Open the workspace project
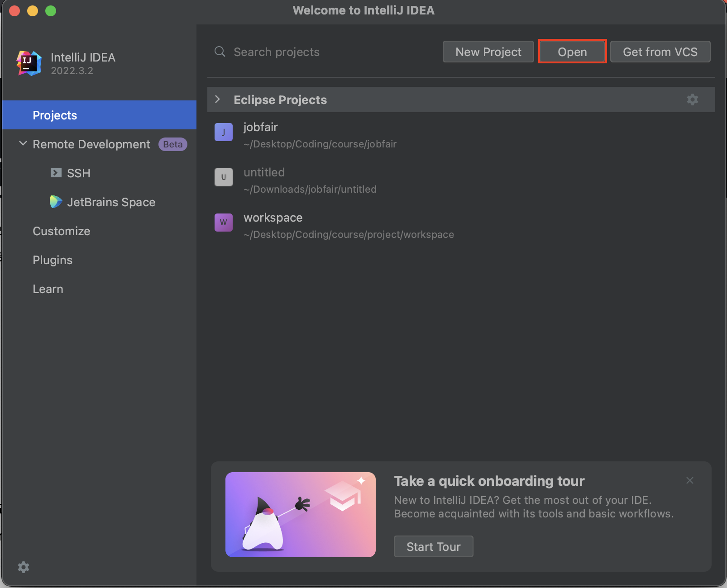Viewport: 727px width, 588px height. click(x=461, y=225)
